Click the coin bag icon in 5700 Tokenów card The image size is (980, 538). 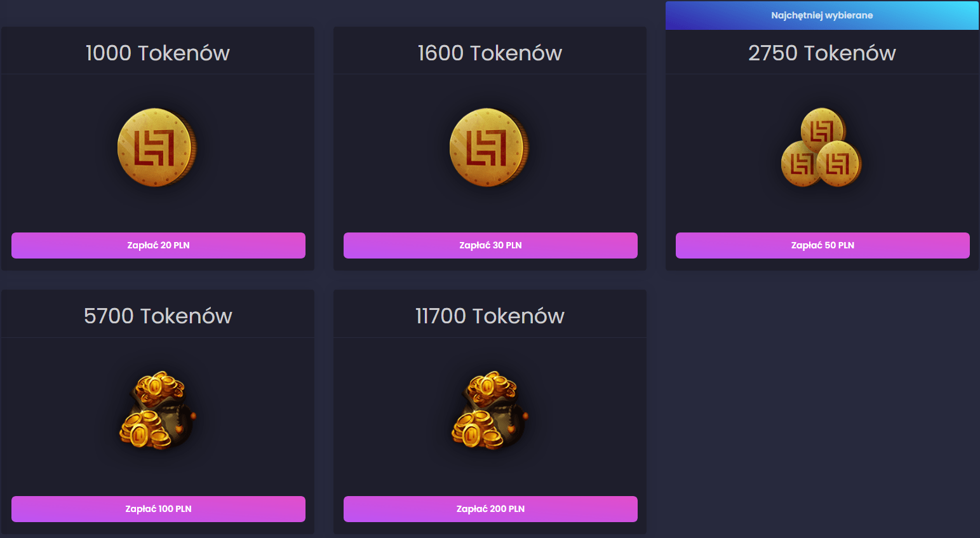pyautogui.click(x=158, y=410)
